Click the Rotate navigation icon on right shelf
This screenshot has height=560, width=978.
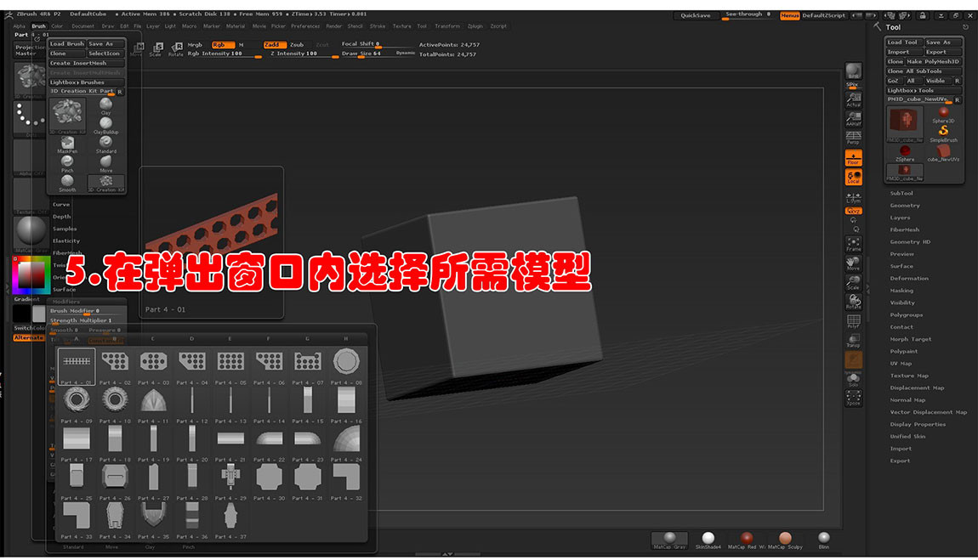pos(853,302)
